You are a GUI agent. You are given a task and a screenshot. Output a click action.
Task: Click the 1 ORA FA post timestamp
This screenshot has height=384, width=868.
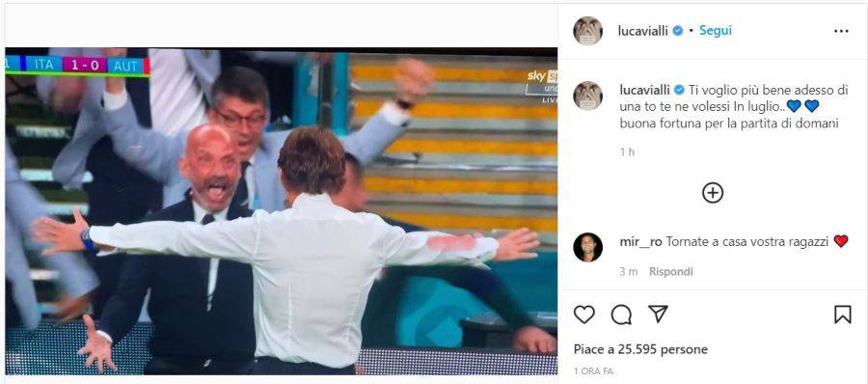593,371
